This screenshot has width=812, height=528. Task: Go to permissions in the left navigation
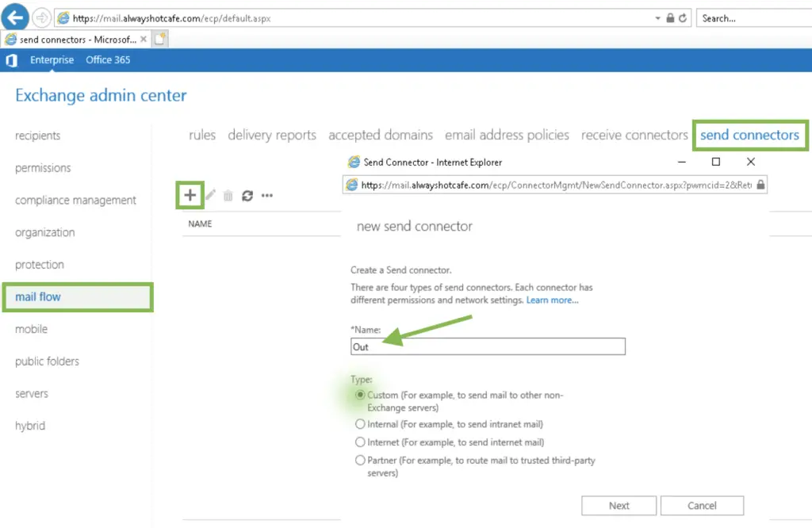(43, 168)
